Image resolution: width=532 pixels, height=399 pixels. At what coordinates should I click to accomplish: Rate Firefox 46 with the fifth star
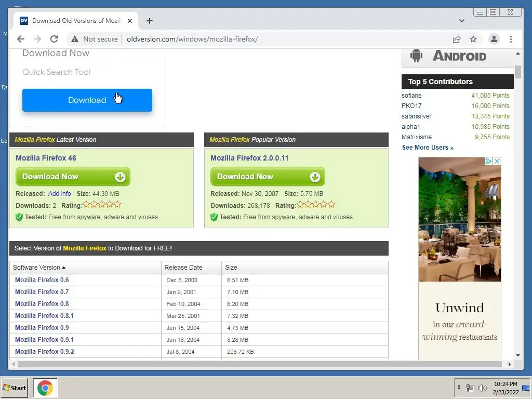(117, 204)
